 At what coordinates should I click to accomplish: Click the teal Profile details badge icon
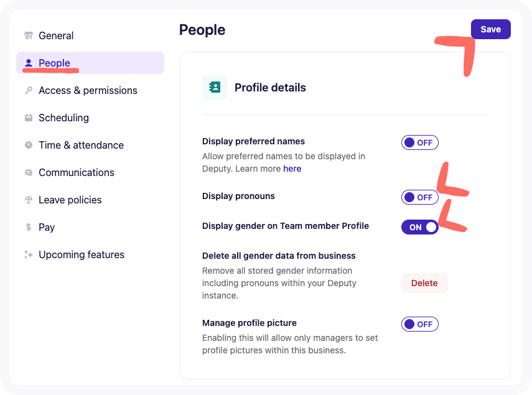214,87
